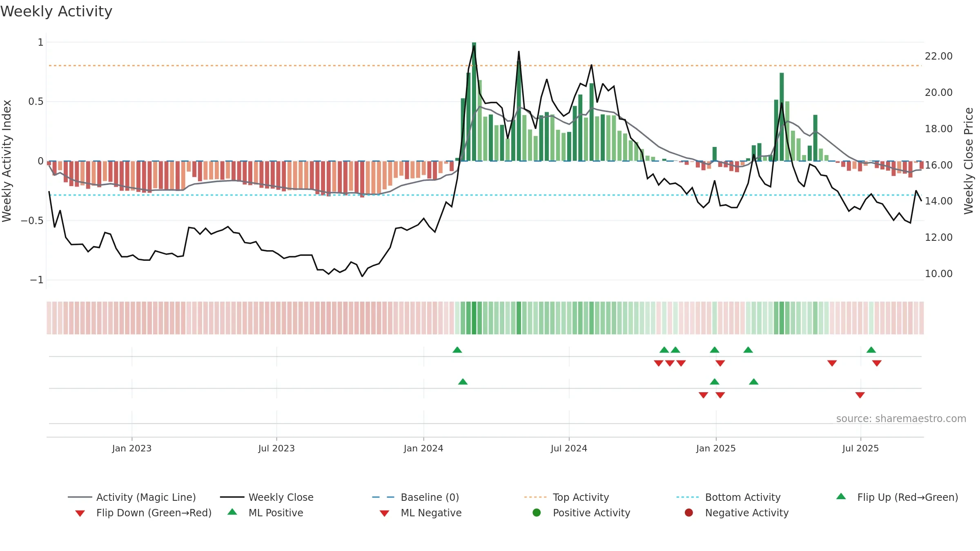Toggle ML Positive legend entry
The height and width of the screenshot is (551, 980).
[x=265, y=513]
